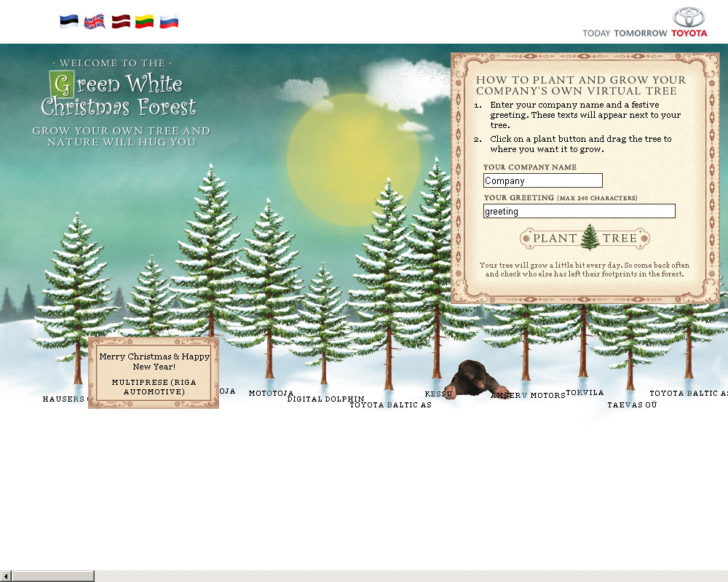Choose the Lithuanian flag language option
Screen dimensions: 728x582
(144, 22)
